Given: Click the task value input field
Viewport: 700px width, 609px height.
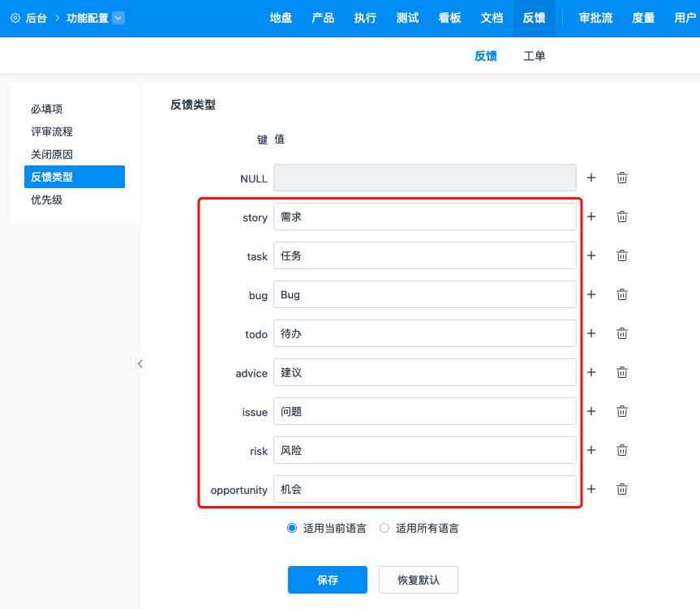Looking at the screenshot, I should pos(425,255).
